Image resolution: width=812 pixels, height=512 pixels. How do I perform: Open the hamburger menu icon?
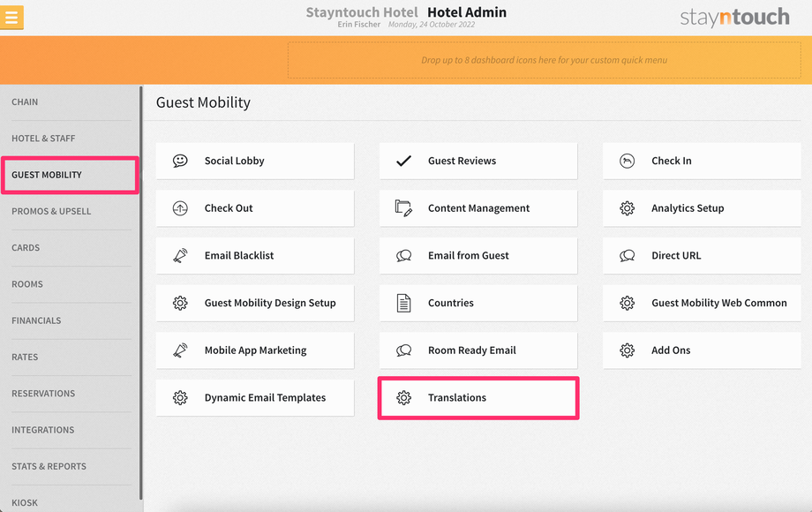click(x=11, y=17)
